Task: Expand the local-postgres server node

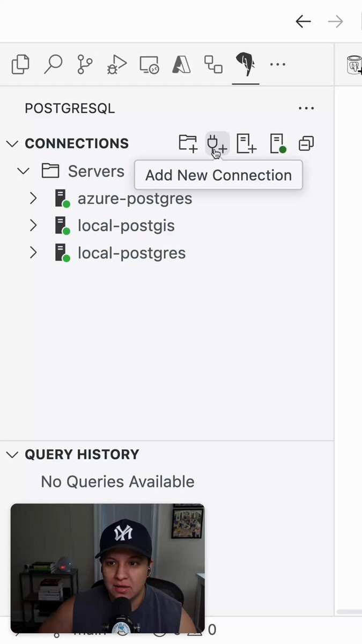Action: tap(33, 253)
